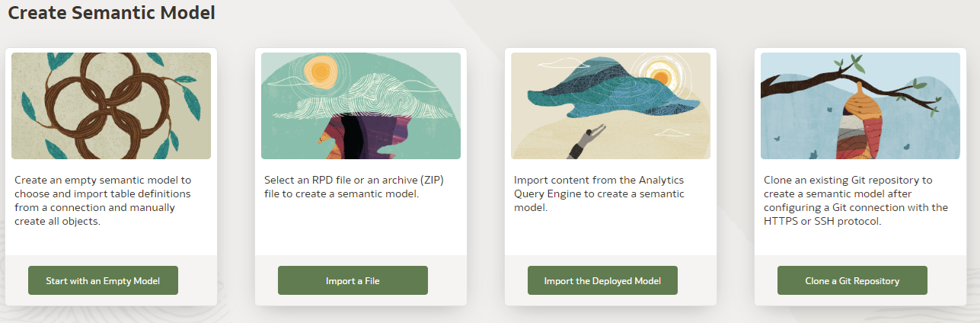Click the RPD file or archive description

click(x=353, y=187)
